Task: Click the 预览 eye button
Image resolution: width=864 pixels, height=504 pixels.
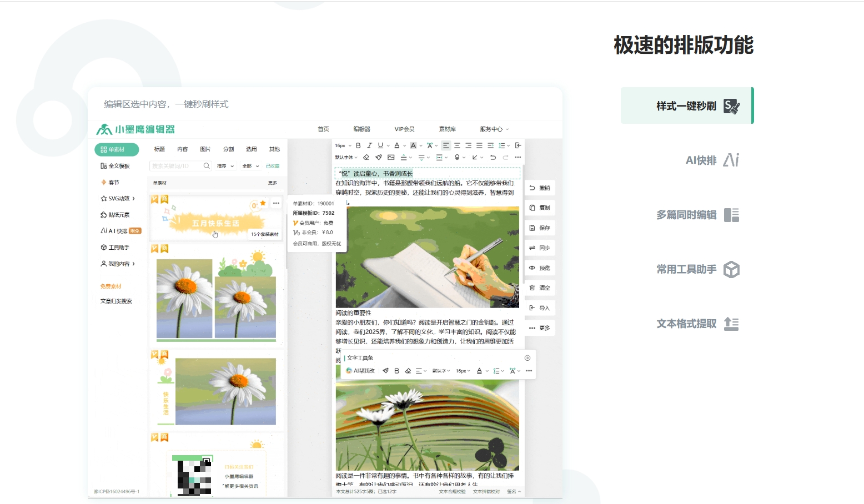Action: point(540,268)
